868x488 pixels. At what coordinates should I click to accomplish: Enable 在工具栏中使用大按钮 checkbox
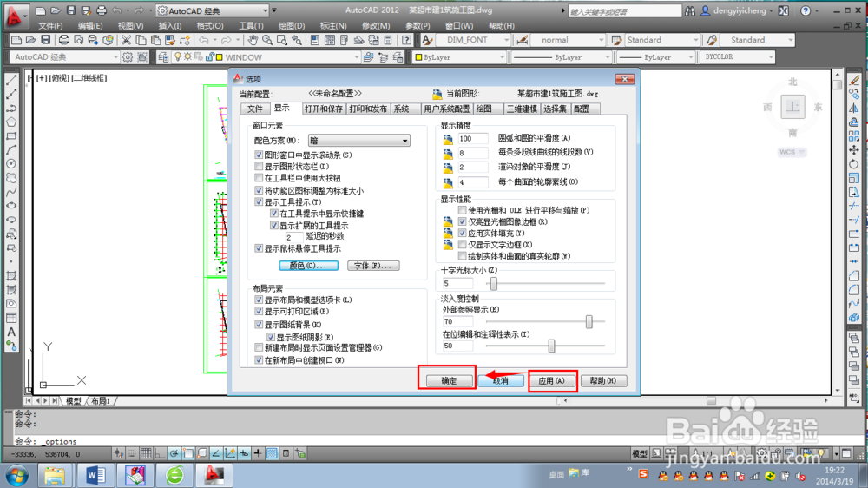point(259,178)
